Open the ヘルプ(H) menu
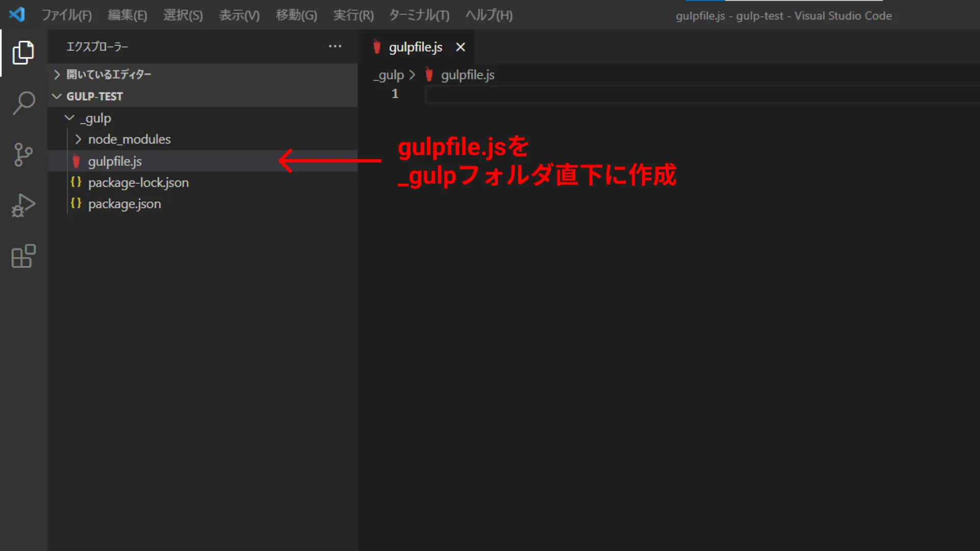Viewport: 980px width, 551px height. 489,15
